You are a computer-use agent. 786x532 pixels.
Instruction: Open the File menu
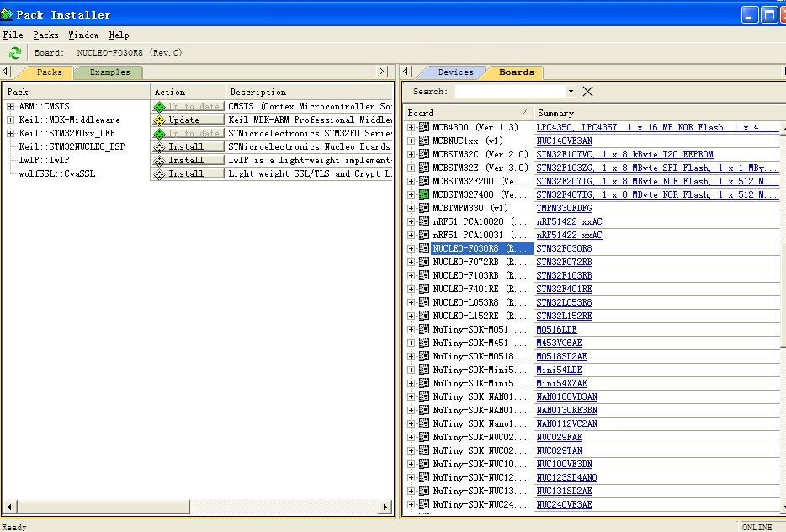[13, 35]
